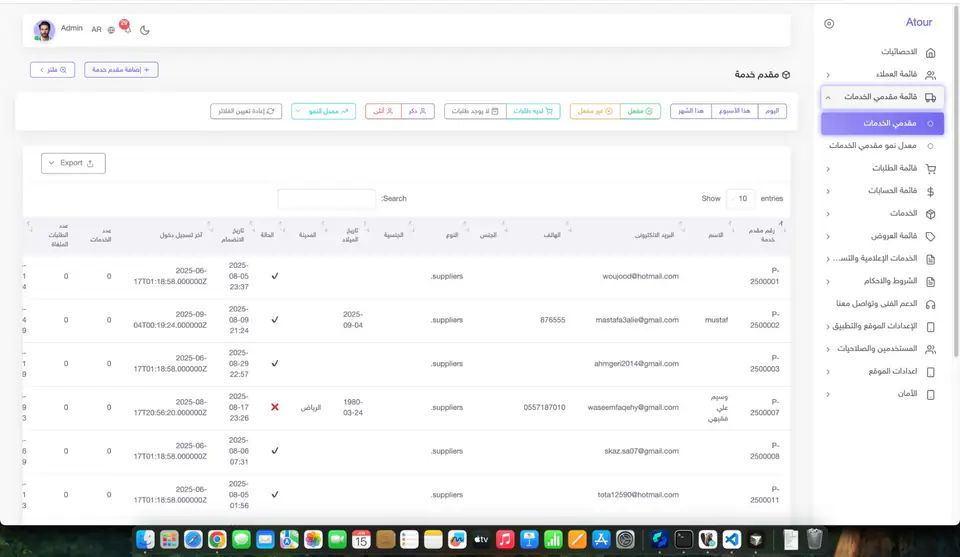Open Music app in the dock
The width and height of the screenshot is (960, 557).
505,539
